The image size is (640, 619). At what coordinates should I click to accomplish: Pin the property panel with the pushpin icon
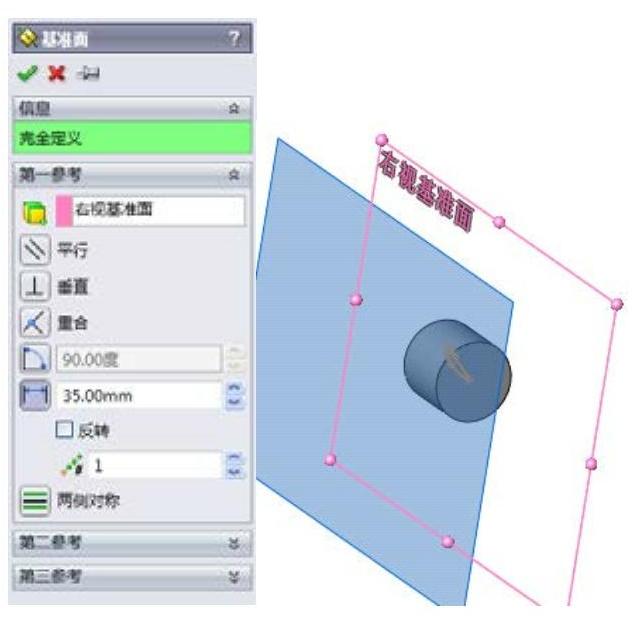[x=88, y=73]
